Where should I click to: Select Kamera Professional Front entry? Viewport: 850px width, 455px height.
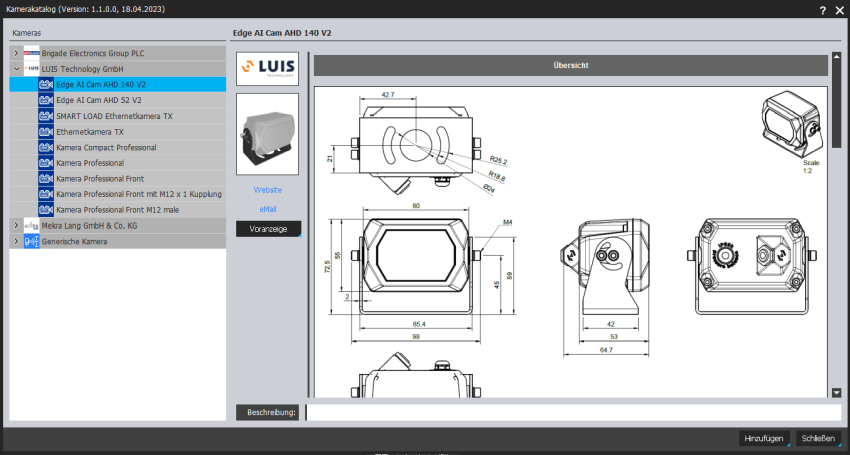pos(118,178)
